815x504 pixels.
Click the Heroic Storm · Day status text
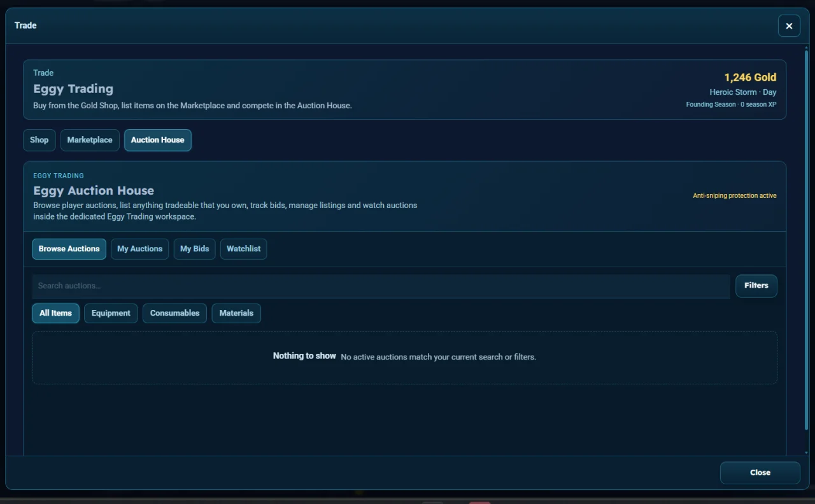click(x=743, y=92)
